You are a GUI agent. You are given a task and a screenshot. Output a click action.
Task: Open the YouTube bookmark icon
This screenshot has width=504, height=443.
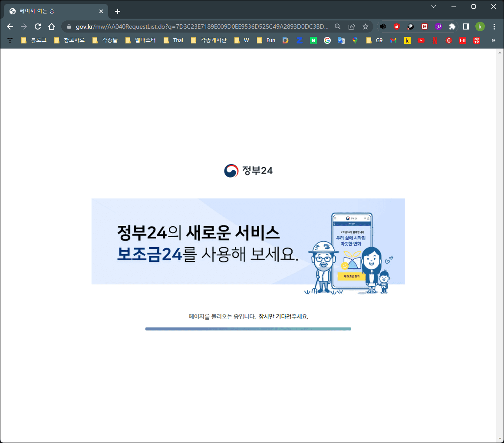[x=421, y=40]
